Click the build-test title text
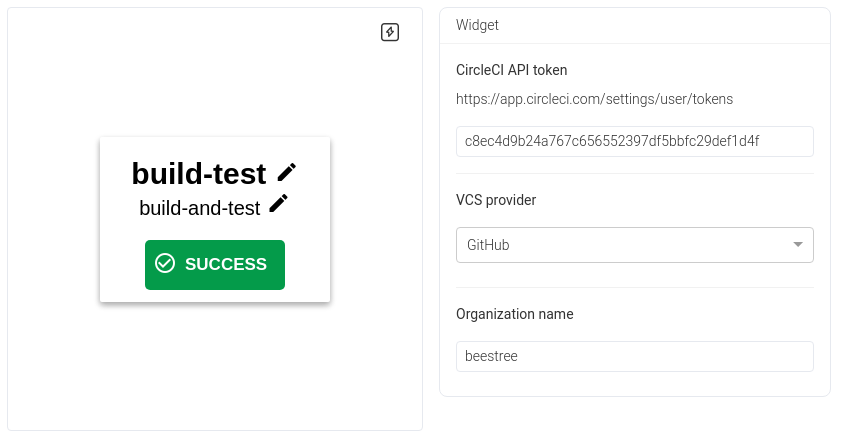Image resolution: width=841 pixels, height=442 pixels. tap(199, 174)
